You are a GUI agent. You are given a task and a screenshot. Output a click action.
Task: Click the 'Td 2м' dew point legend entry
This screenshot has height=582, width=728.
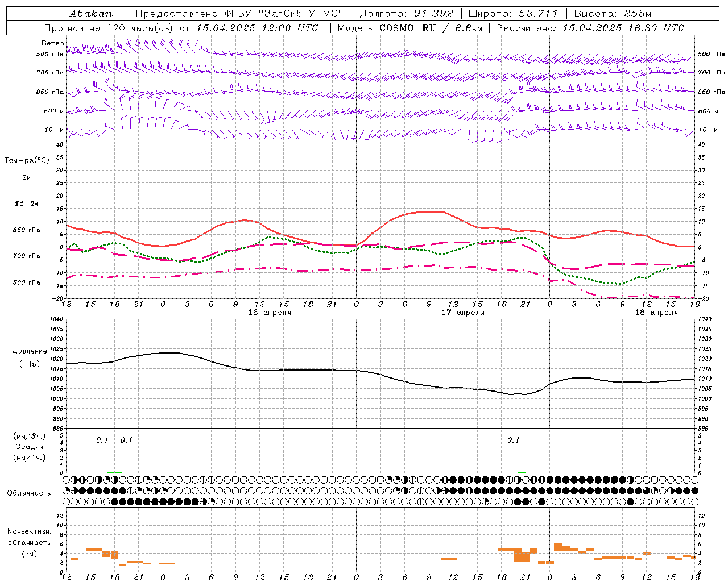tap(27, 203)
